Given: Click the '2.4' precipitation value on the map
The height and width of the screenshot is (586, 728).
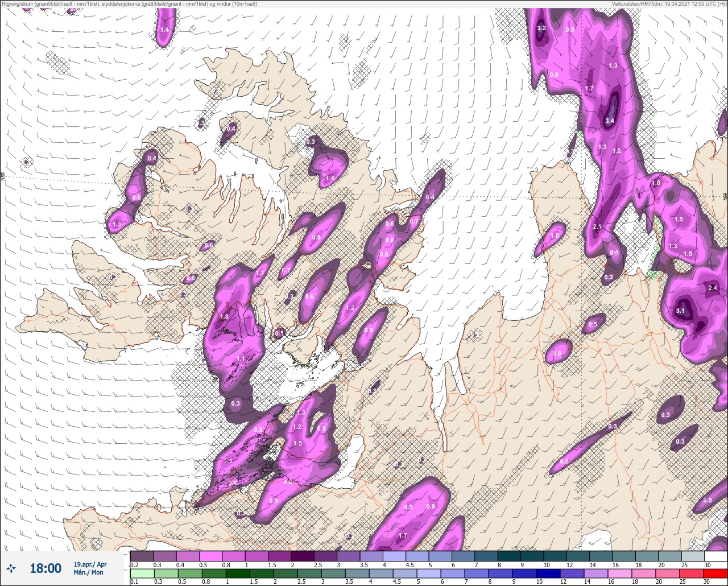Looking at the screenshot, I should click(713, 288).
